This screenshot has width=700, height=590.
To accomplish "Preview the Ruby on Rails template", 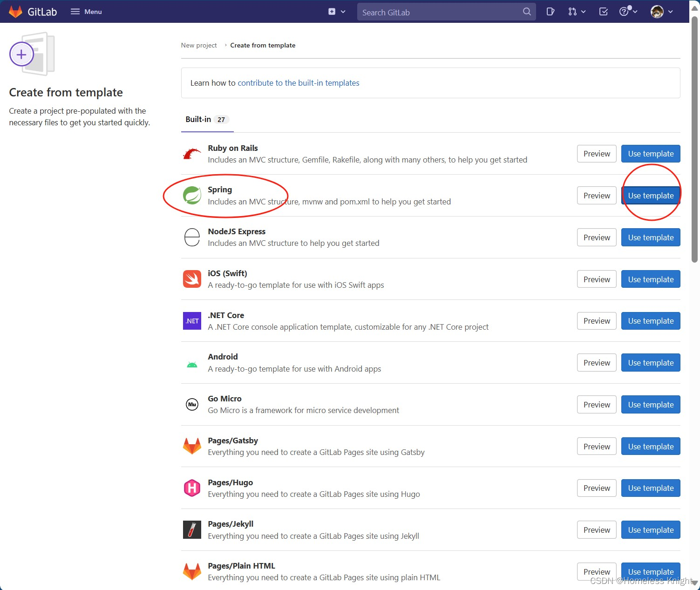I will point(597,154).
